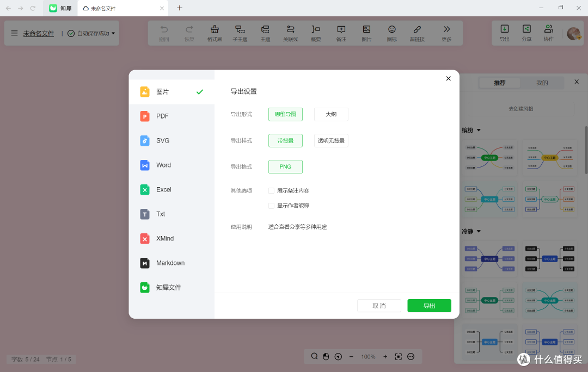Click the zoom out minus icon

coord(351,357)
